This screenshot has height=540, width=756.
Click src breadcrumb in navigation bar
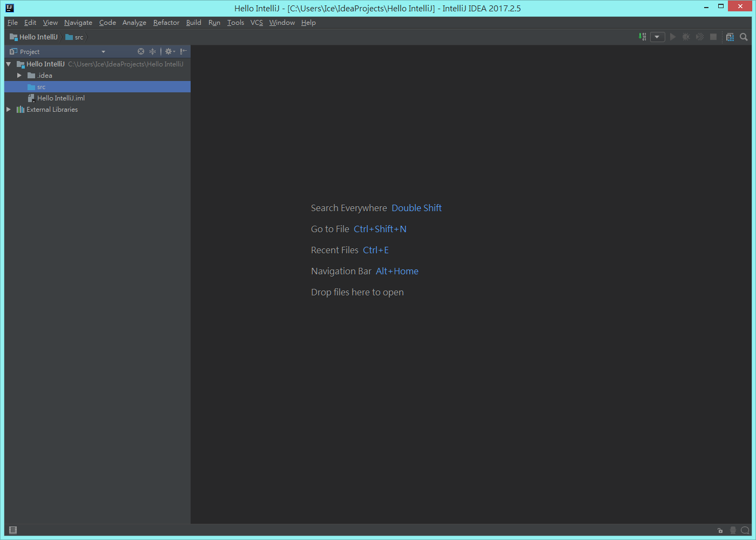pos(75,37)
